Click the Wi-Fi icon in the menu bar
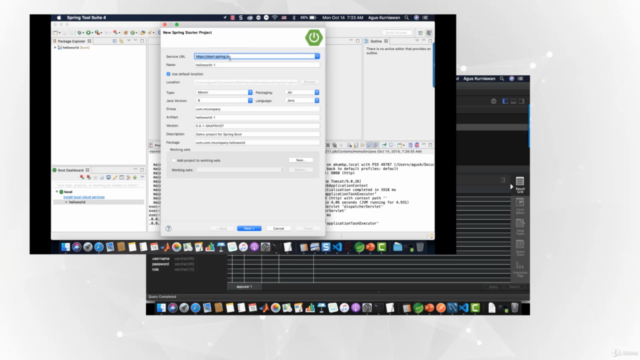The image size is (640, 360). pos(275,18)
